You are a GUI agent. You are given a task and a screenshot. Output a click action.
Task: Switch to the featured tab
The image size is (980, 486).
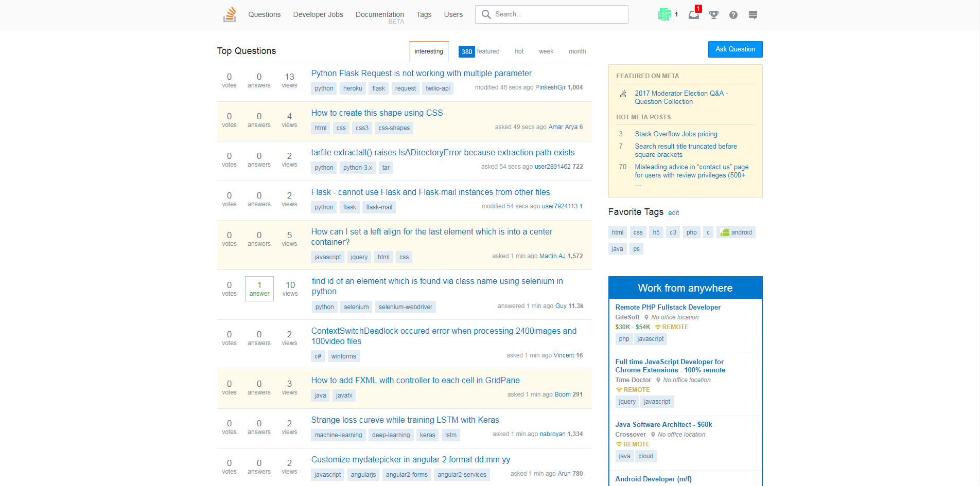point(479,51)
